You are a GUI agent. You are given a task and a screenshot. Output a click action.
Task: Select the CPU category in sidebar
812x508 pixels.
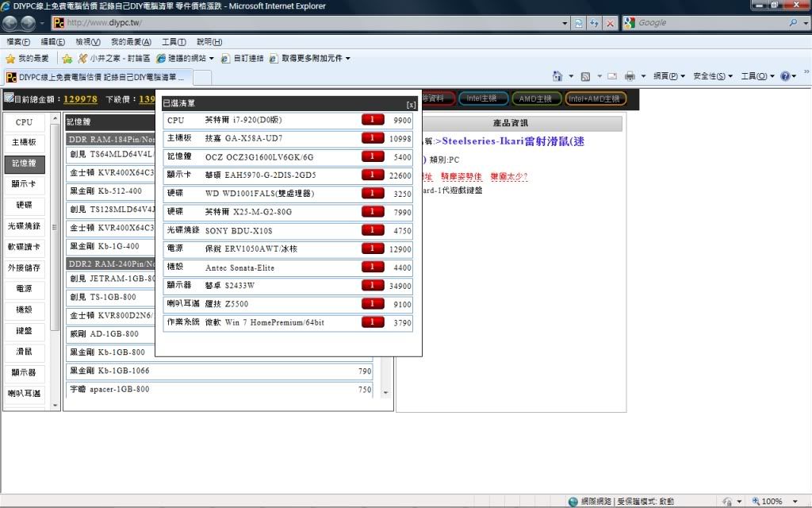[x=25, y=122]
